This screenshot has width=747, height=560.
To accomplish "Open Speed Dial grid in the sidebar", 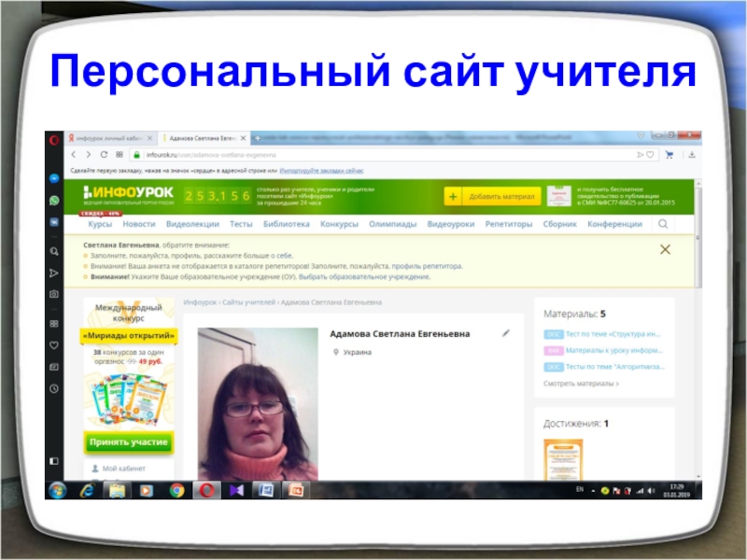I will pyautogui.click(x=54, y=324).
